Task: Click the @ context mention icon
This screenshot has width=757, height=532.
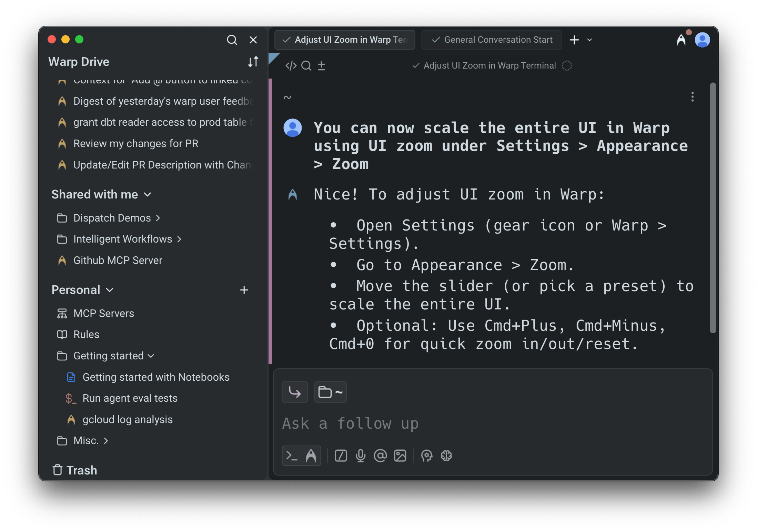Action: click(x=380, y=456)
